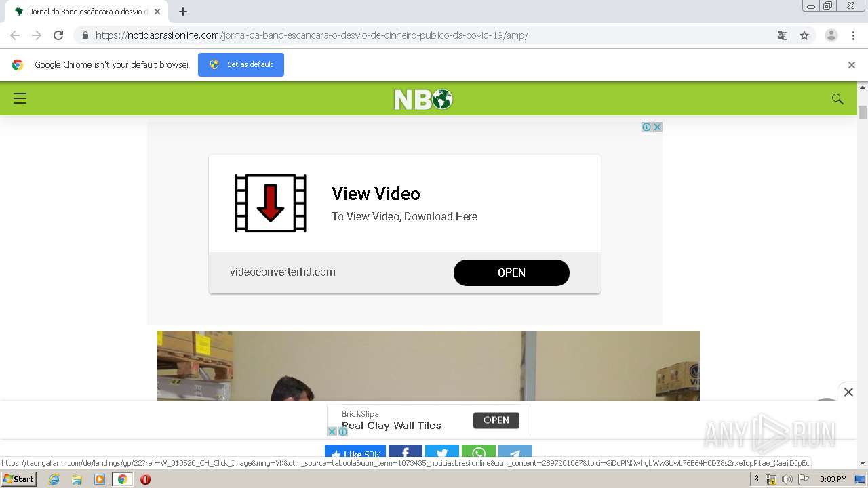868x488 pixels.
Task: Click BrickSlips ad info icon
Action: [x=342, y=432]
